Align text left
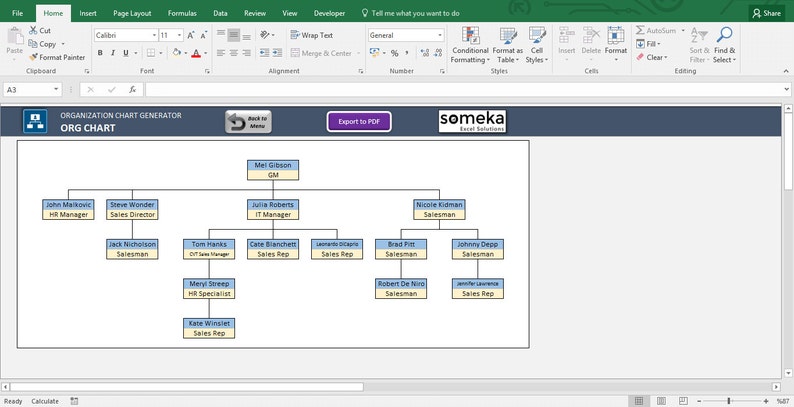The width and height of the screenshot is (794, 407). point(221,53)
